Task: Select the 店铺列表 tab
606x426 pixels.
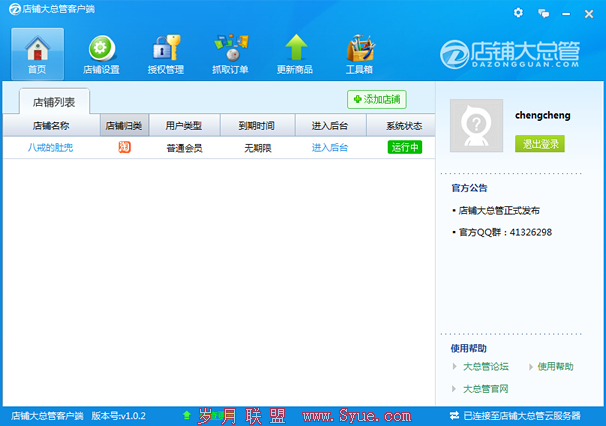Action: (x=54, y=102)
